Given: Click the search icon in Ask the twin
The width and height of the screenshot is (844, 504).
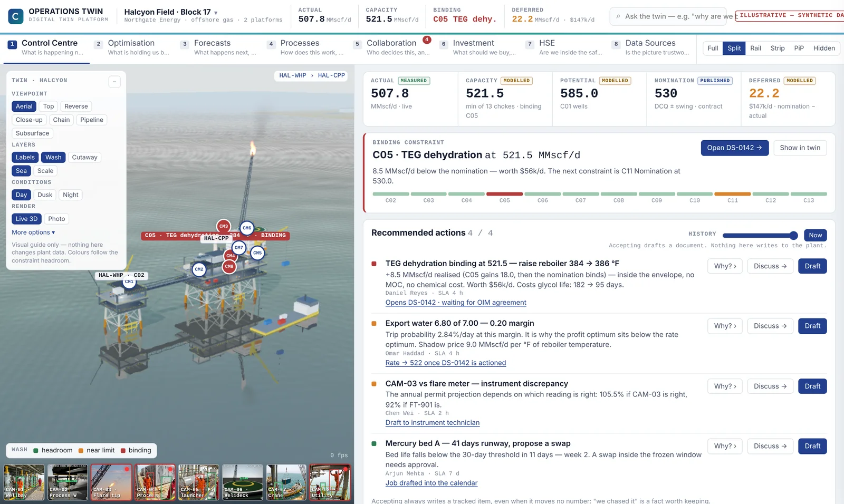Looking at the screenshot, I should pyautogui.click(x=618, y=16).
